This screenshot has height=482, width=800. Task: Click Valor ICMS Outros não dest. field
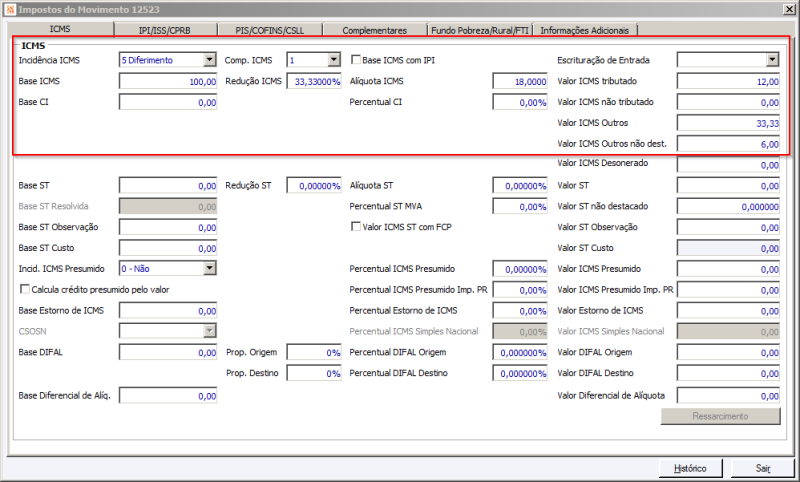click(x=728, y=144)
